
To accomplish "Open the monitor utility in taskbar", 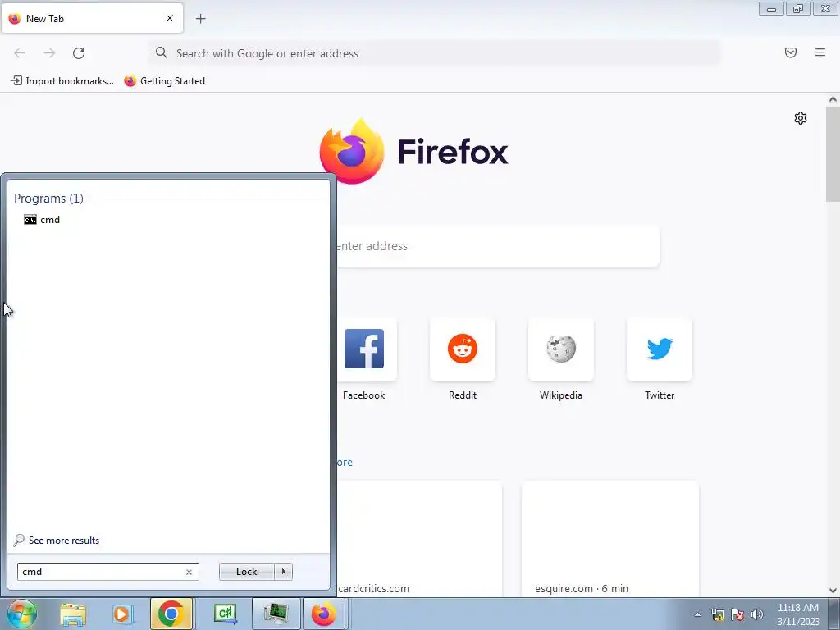I will coord(276,614).
